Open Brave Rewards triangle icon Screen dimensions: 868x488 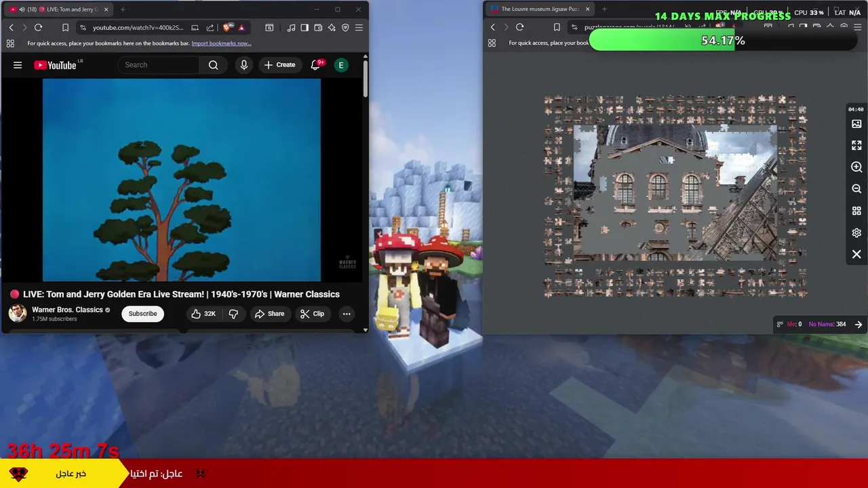(241, 27)
